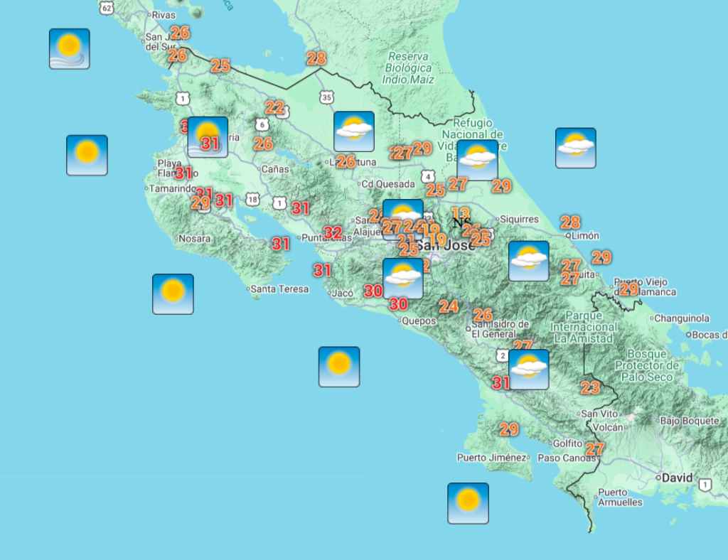Viewport: 728px width, 560px height.
Task: Select the sunny icon west of Playa Flamingo
Action: coord(87,155)
